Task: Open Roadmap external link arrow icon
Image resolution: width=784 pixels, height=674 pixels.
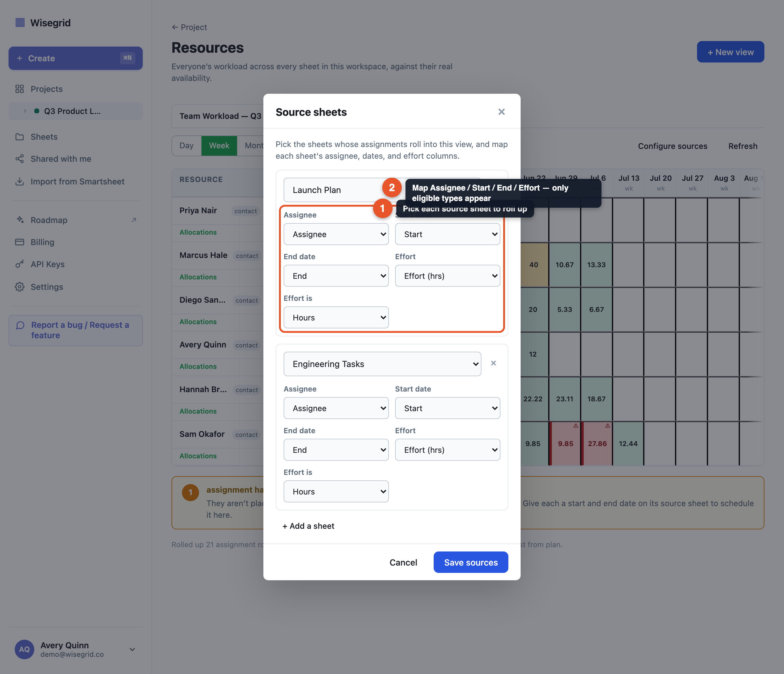Action: click(x=134, y=220)
